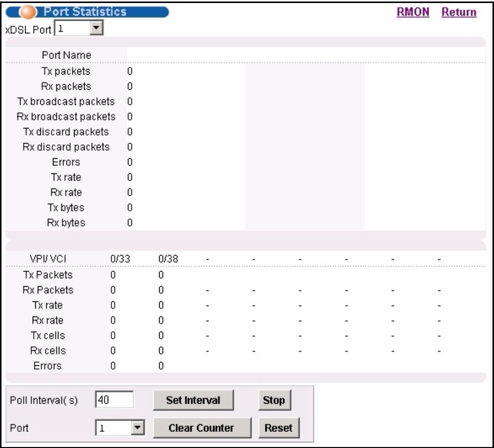Open the RMON link
Screen dimensions: 494x448
coord(413,12)
